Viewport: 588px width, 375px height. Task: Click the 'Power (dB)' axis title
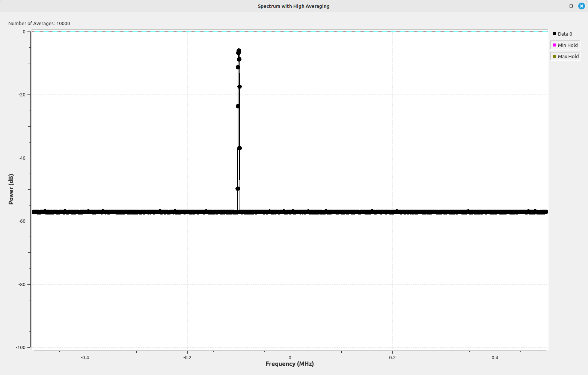click(11, 189)
